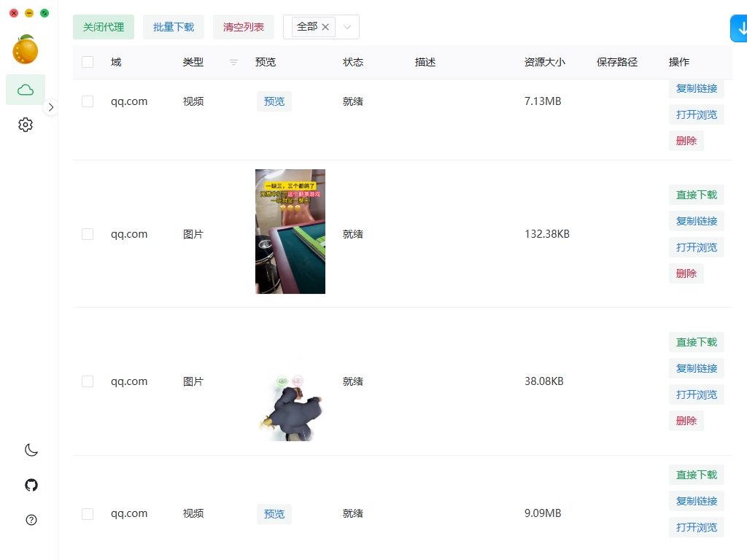This screenshot has height=560, width=747.
Task: Click 直接下载 on the 9.09MB video row
Action: (x=696, y=475)
